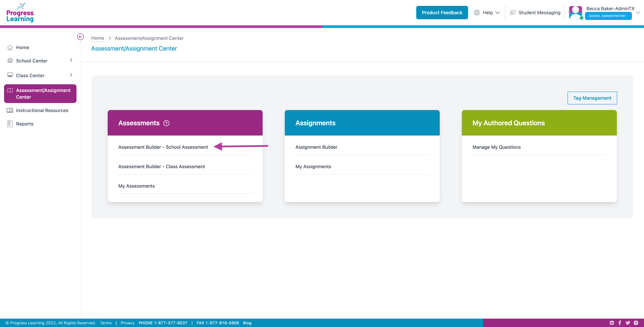
Task: Open Student Messaging
Action: (x=540, y=13)
